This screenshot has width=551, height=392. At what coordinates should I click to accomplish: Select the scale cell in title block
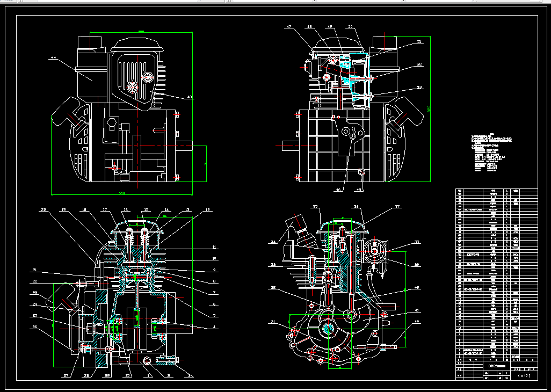tap(524, 375)
